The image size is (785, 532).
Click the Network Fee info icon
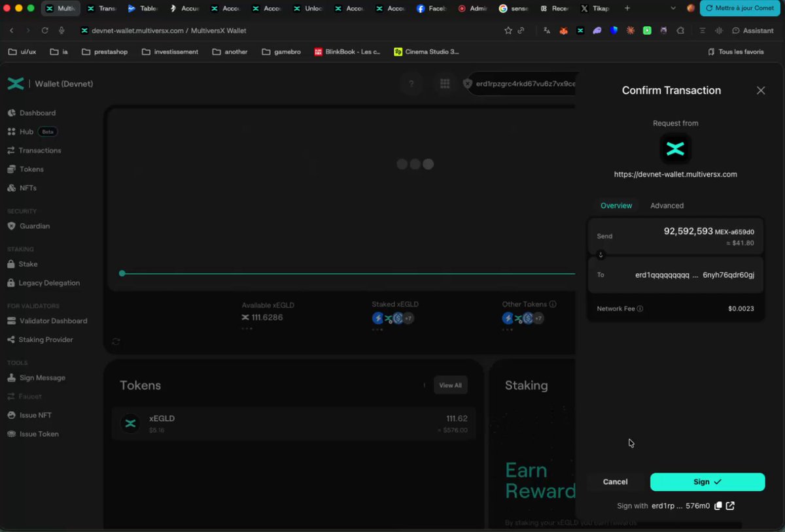point(640,308)
